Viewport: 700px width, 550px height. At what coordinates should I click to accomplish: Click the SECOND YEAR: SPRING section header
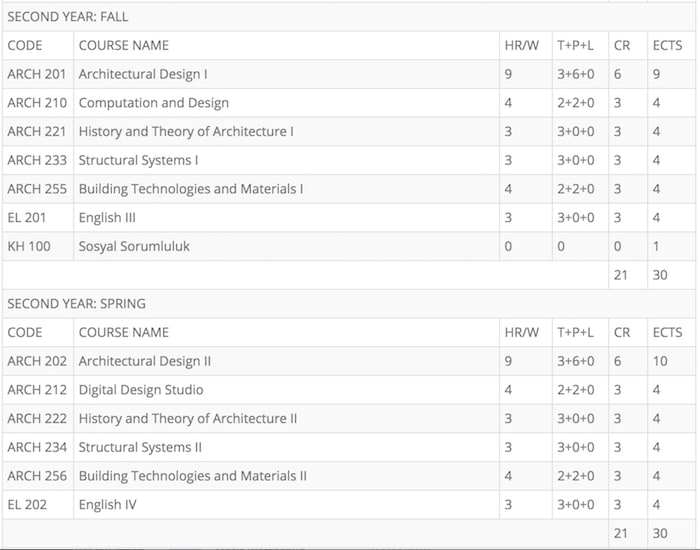pyautogui.click(x=76, y=304)
